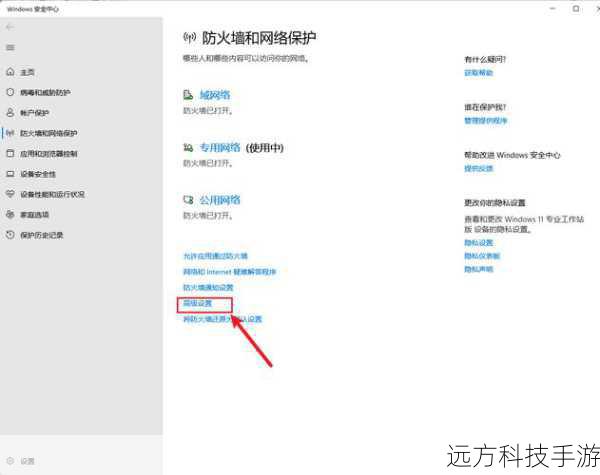Click the (使用中) label
This screenshot has width=600, height=475.
(x=265, y=148)
